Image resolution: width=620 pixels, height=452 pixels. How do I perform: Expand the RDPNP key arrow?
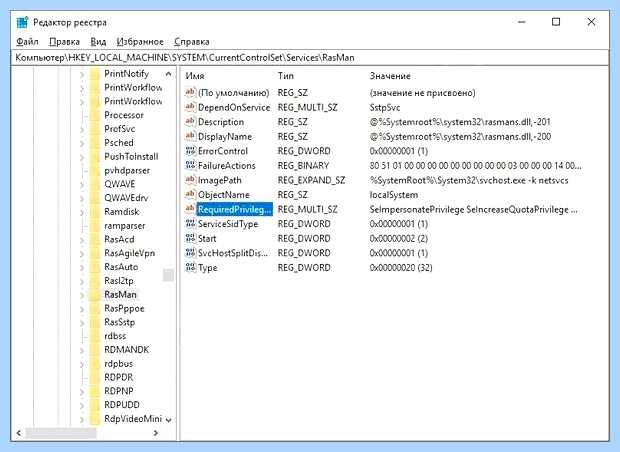pyautogui.click(x=81, y=392)
